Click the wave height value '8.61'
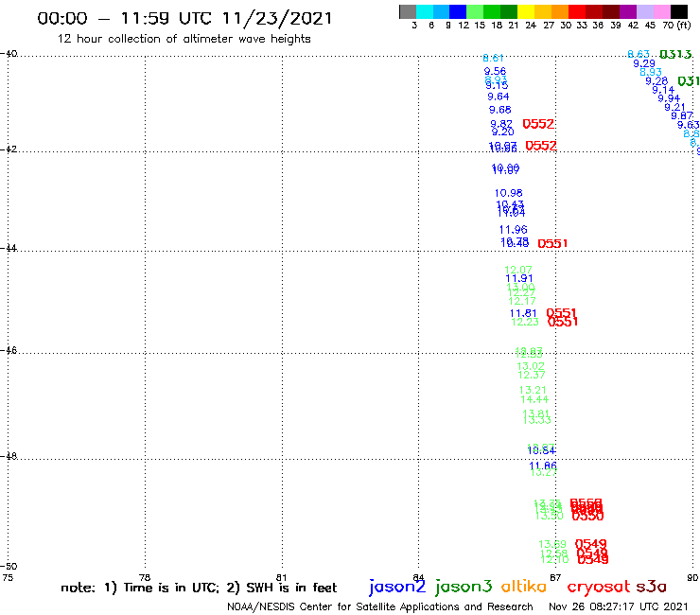Screen dimensions: 700x615 493,58
